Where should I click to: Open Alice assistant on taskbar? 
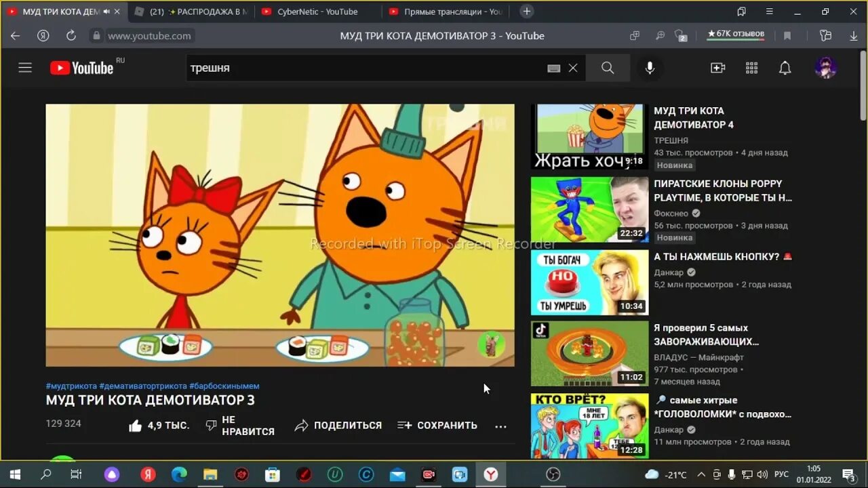pos(112,474)
